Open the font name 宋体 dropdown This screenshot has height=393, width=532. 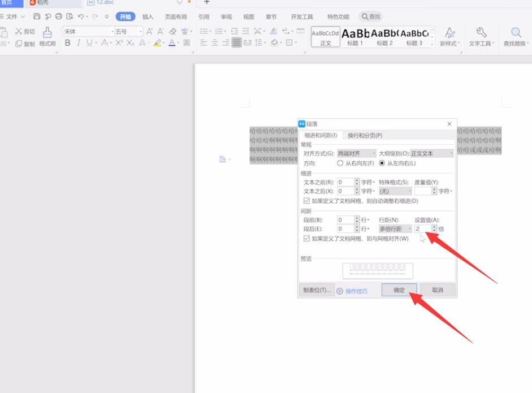coord(113,32)
